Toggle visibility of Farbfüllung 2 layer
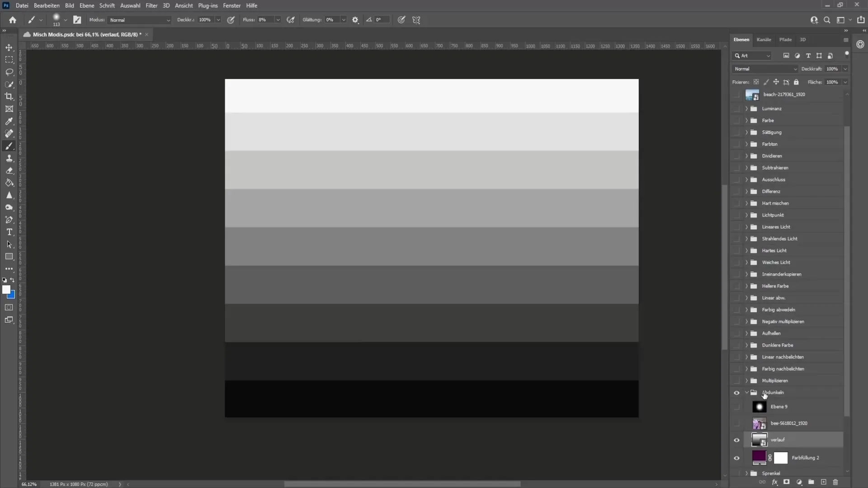Image resolution: width=868 pixels, height=488 pixels. point(737,458)
